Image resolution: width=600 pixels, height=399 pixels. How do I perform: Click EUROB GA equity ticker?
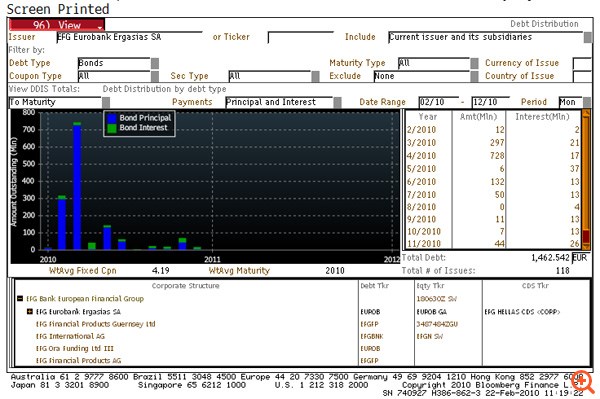(x=432, y=312)
